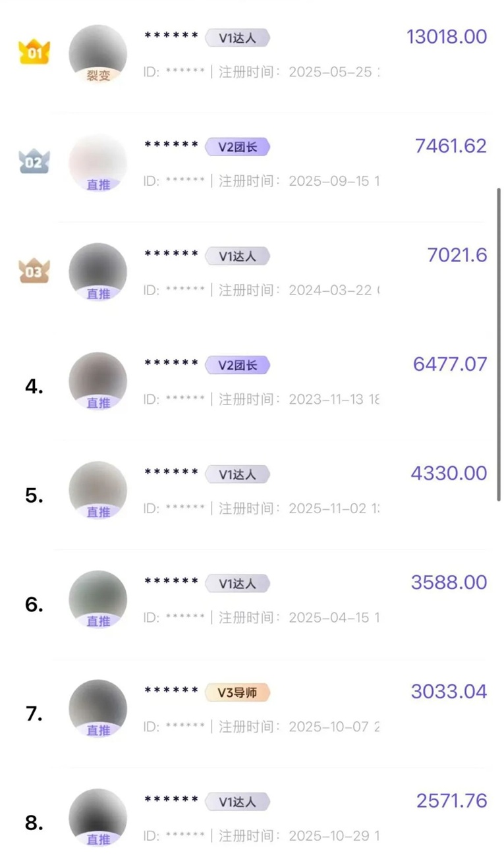The height and width of the screenshot is (863, 504).
Task: Click the 直推 tag under rank 8 avatar
Action: (x=98, y=839)
